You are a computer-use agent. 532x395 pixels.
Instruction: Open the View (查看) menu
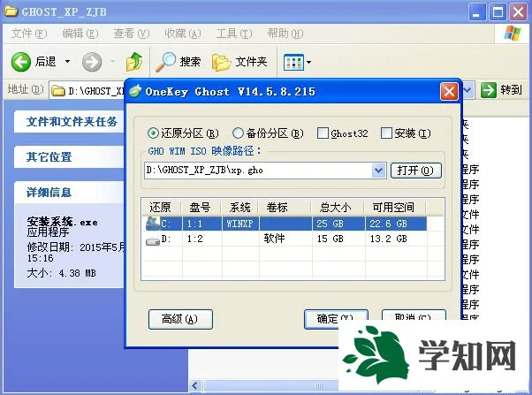tap(132, 34)
